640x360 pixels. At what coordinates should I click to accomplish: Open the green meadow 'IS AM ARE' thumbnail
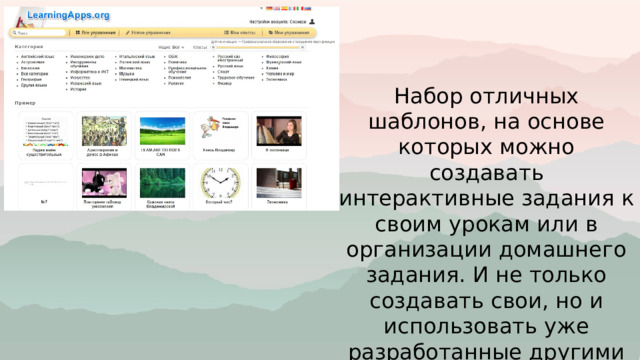162,131
